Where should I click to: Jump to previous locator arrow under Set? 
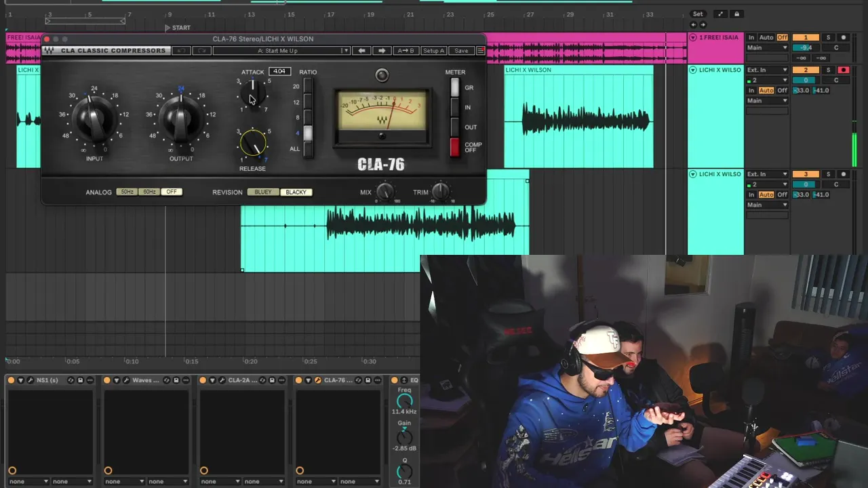pos(694,24)
